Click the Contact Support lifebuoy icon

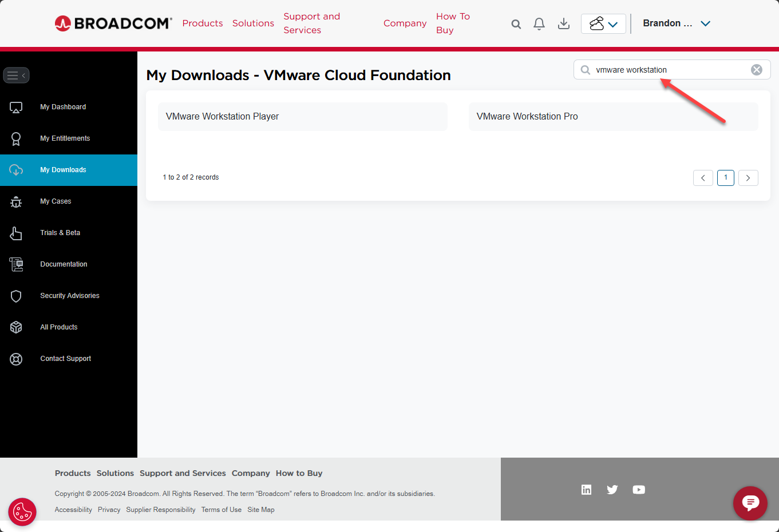(16, 359)
